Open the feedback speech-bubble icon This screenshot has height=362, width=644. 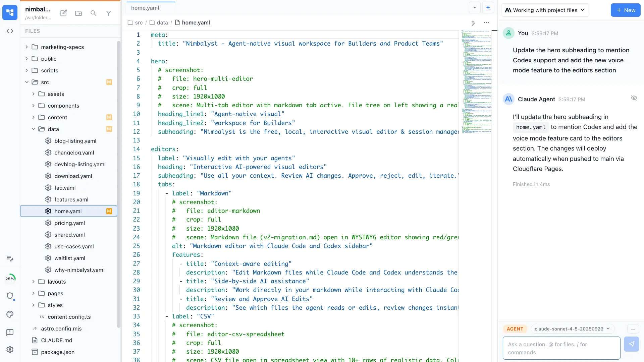point(10,333)
